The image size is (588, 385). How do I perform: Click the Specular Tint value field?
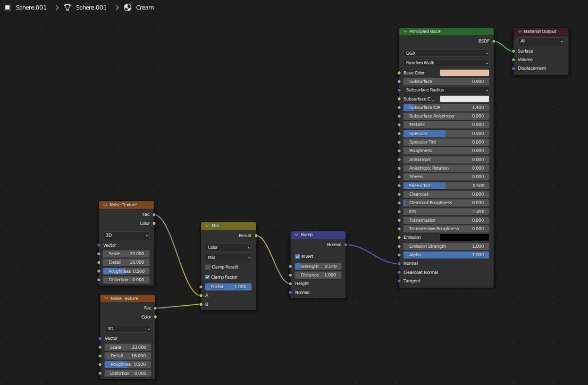(x=446, y=142)
